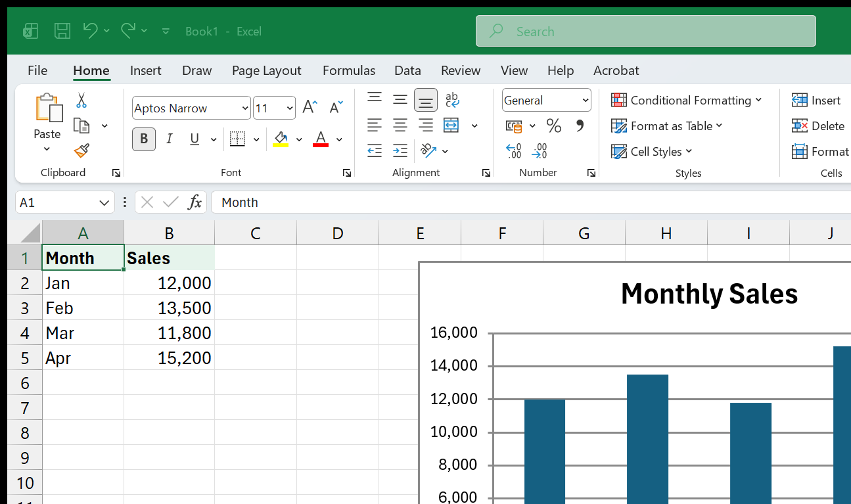
Task: Toggle Wrap Text
Action: point(452,99)
